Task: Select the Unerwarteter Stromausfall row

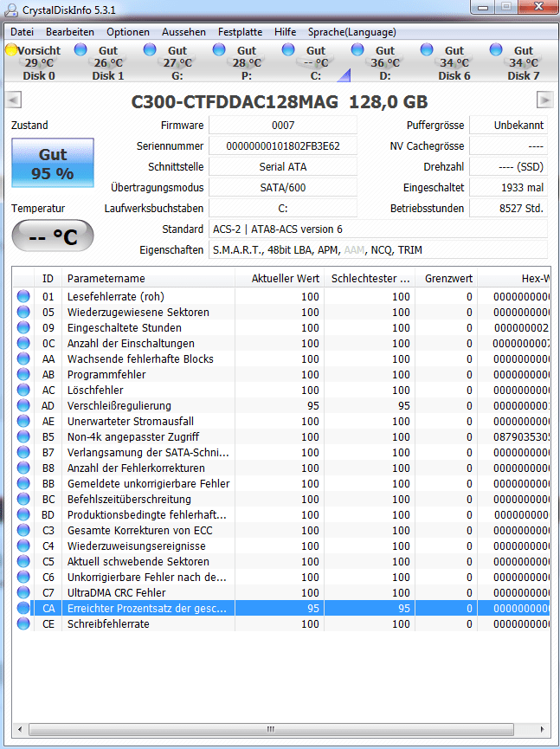Action: [x=281, y=422]
